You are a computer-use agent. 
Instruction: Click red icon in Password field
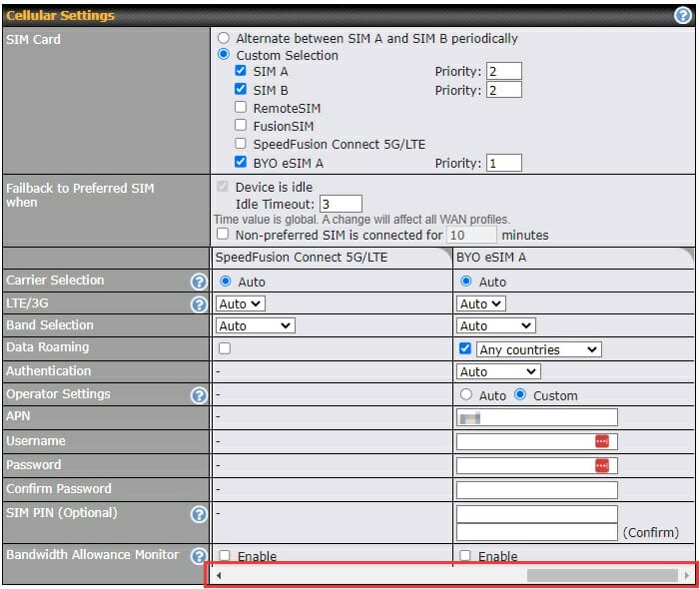click(x=601, y=465)
